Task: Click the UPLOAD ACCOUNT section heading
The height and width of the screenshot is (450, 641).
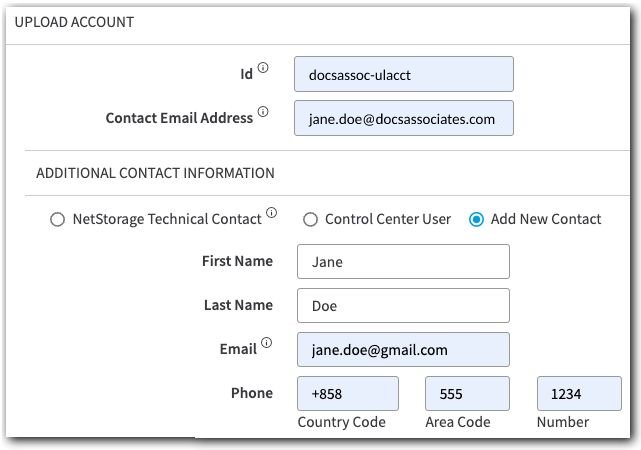Action: tap(75, 22)
